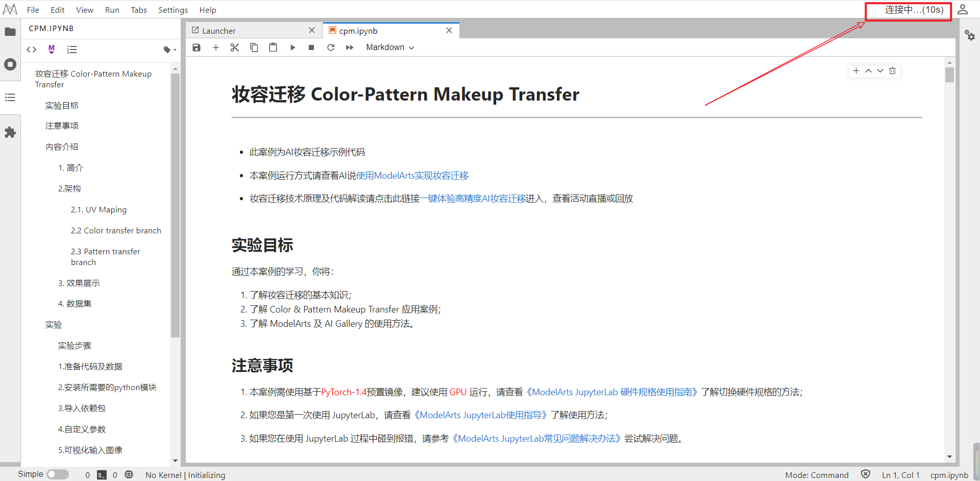Screen dimensions: 980x481
Task: Copy selected cells
Action: tap(254, 47)
